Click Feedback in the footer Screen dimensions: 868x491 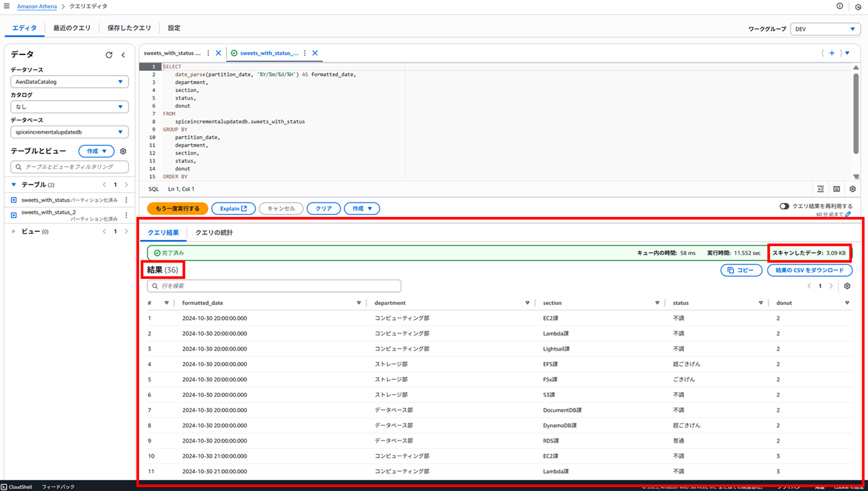tap(58, 487)
